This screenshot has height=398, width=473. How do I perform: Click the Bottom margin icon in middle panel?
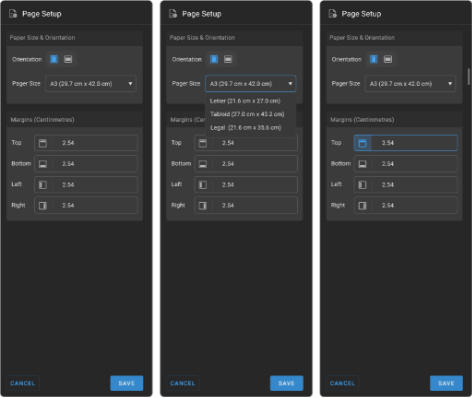tap(203, 164)
